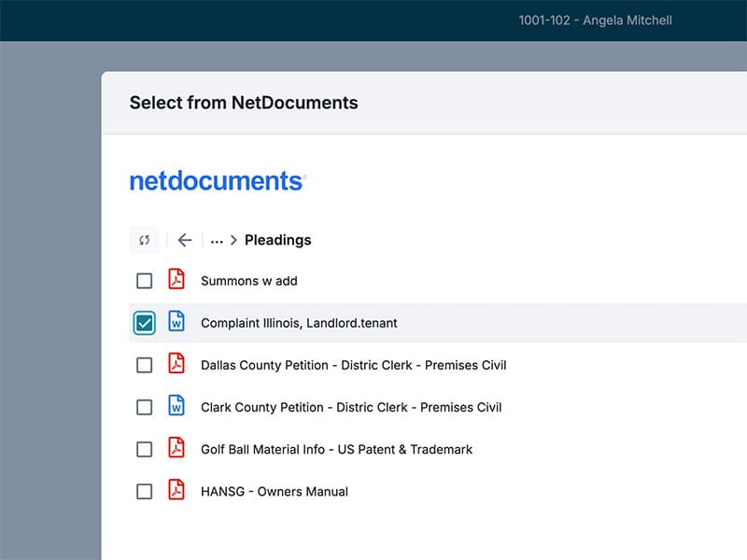Go back using the left arrow icon

pyautogui.click(x=184, y=240)
